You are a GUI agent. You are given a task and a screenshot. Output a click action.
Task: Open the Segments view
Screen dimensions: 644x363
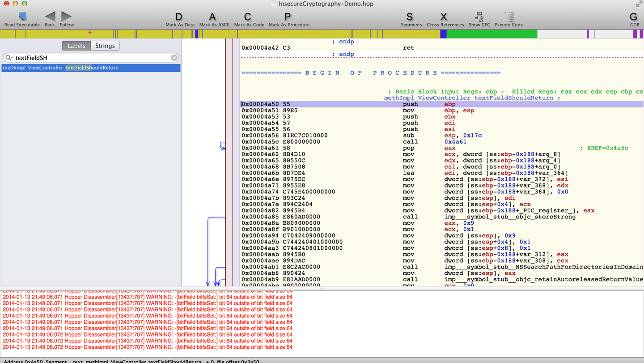[x=410, y=17]
